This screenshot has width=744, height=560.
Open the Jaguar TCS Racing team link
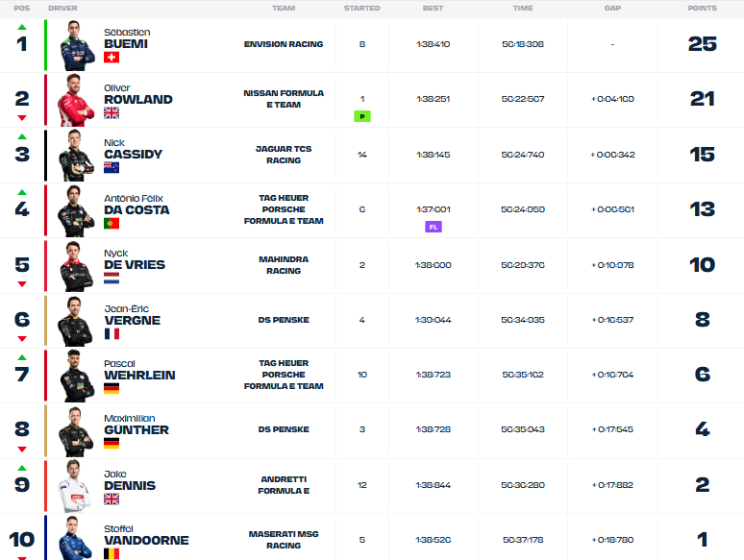click(x=284, y=155)
